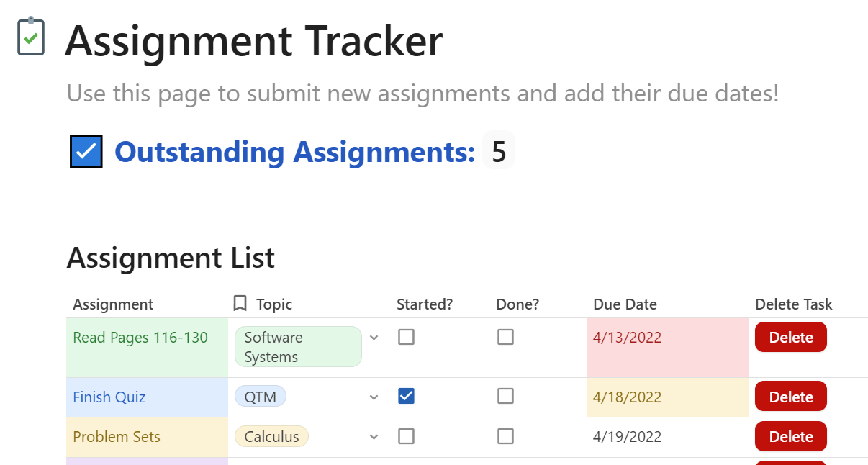Expand Software Systems topic dropdown arrow
868x465 pixels.
[374, 338]
